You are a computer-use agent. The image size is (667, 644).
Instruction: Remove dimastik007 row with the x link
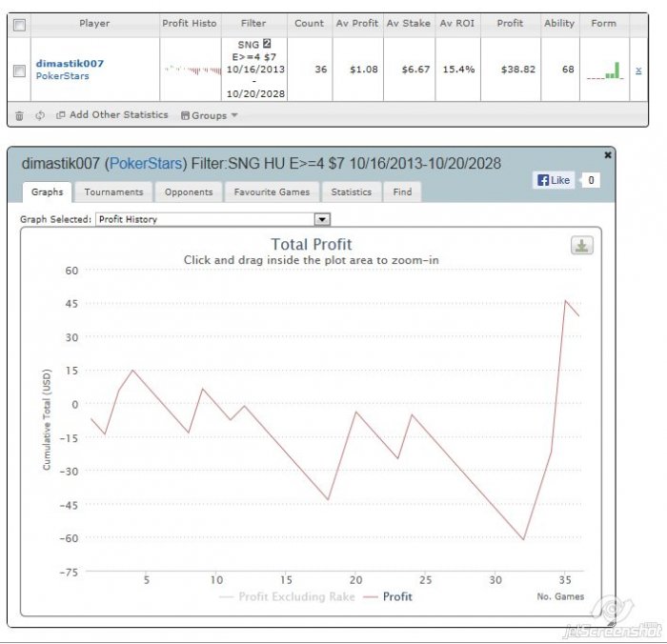[638, 70]
